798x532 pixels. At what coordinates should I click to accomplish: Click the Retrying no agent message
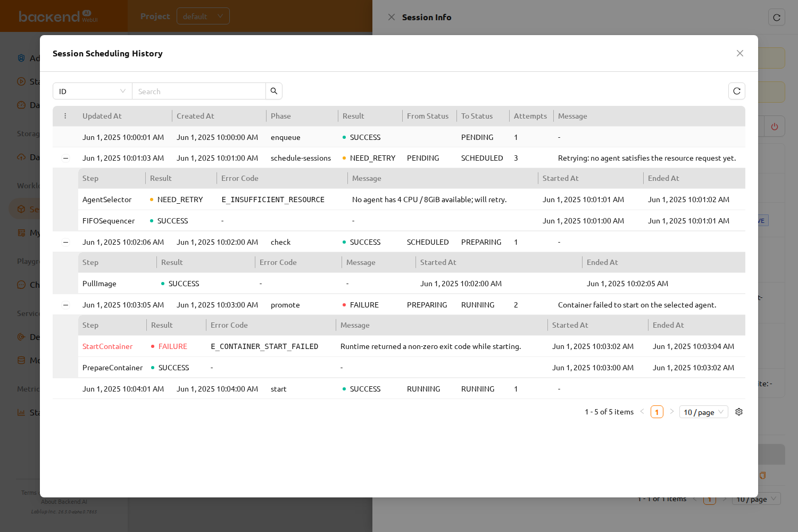647,158
